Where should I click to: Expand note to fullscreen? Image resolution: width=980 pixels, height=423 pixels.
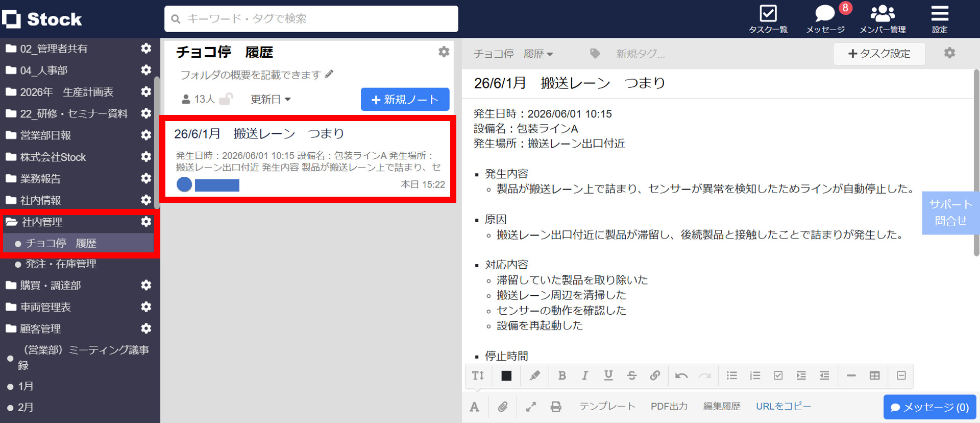click(531, 407)
